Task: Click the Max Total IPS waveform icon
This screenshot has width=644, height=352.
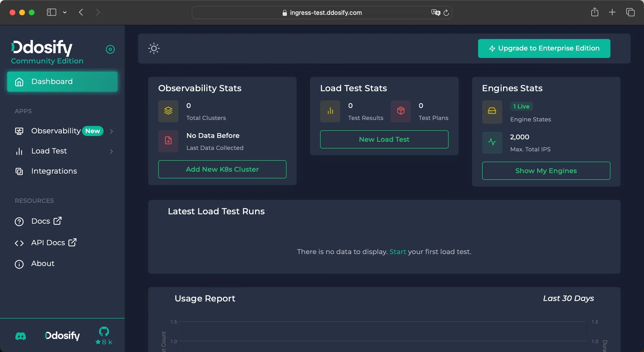Action: [x=492, y=142]
